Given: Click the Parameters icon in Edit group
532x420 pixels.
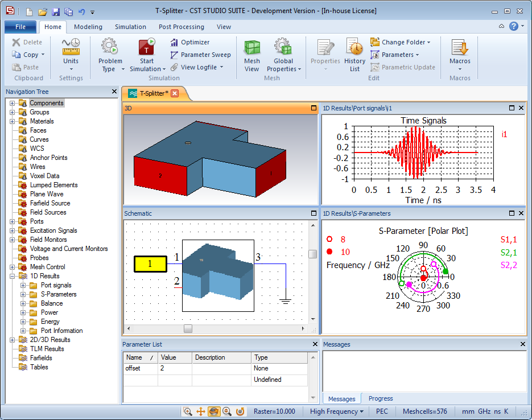Looking at the screenshot, I should coord(375,55).
